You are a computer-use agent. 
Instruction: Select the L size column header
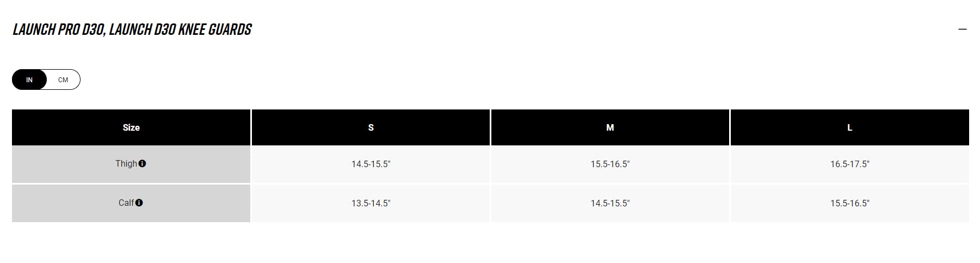click(849, 127)
